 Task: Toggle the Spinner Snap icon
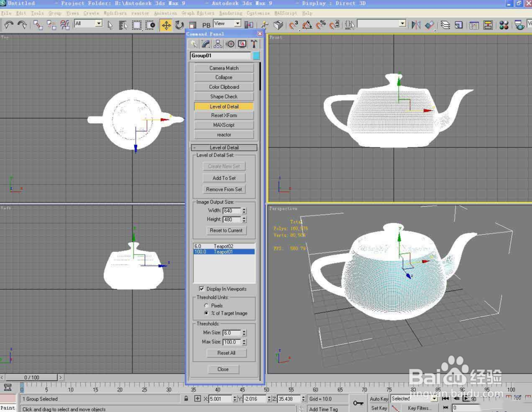coord(334,25)
